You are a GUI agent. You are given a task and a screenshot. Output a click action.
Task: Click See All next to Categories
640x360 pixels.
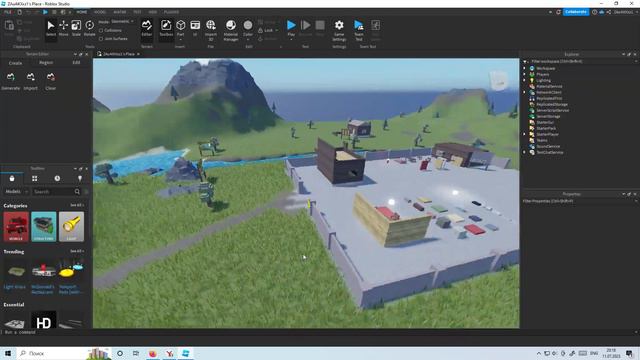point(76,205)
